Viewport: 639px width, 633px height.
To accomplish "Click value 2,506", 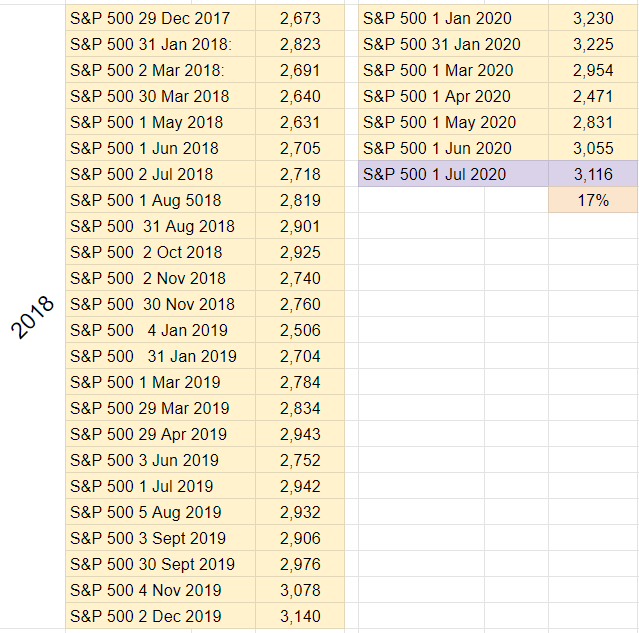I will pyautogui.click(x=300, y=330).
